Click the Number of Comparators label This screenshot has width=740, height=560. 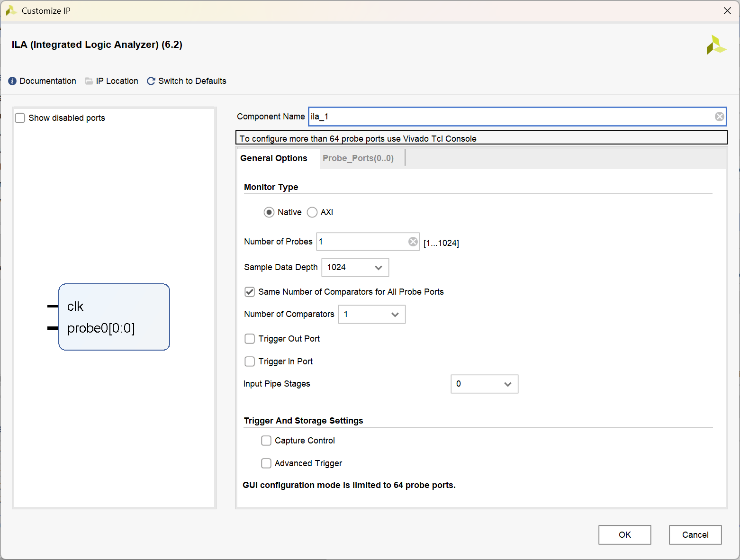289,314
